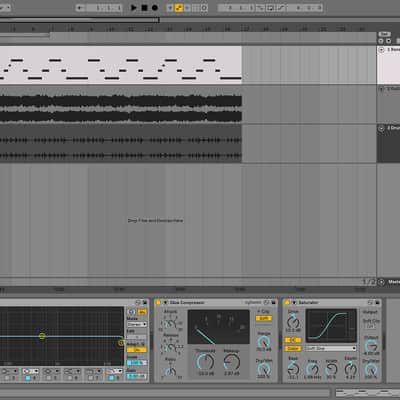Select the audio clip in the second track

coord(121,105)
